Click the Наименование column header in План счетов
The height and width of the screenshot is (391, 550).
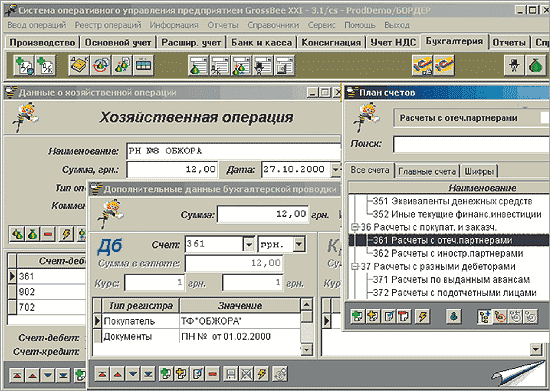coord(482,188)
